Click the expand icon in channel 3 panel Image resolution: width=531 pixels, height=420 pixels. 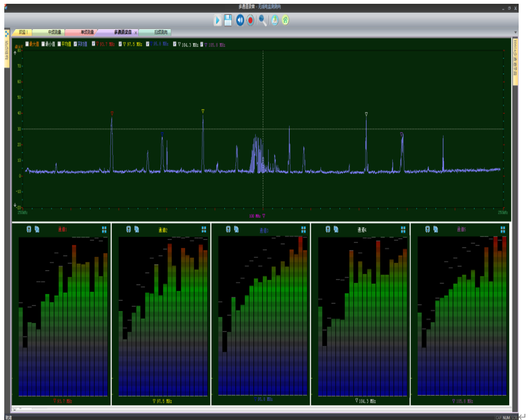(x=303, y=229)
